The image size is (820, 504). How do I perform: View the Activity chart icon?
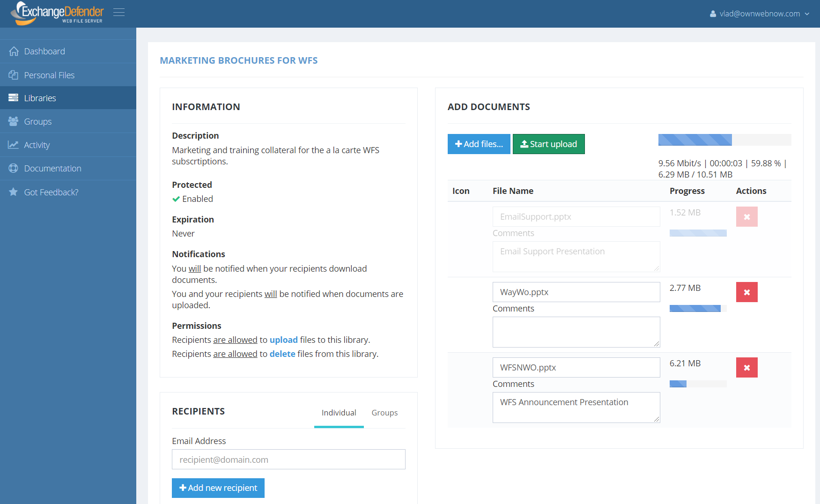(x=14, y=145)
